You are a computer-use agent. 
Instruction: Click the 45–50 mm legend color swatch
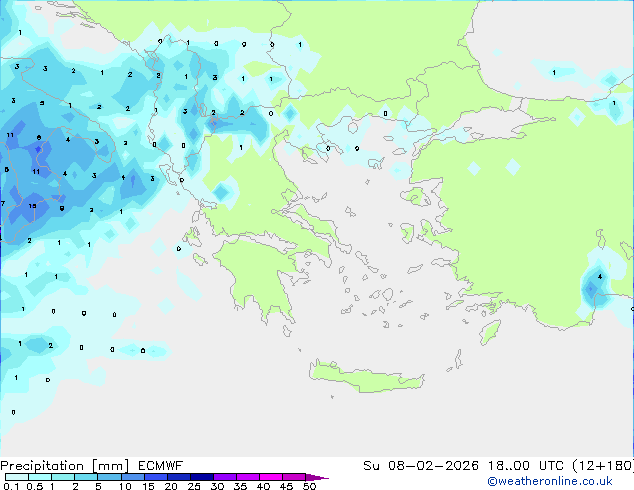pyautogui.click(x=294, y=477)
